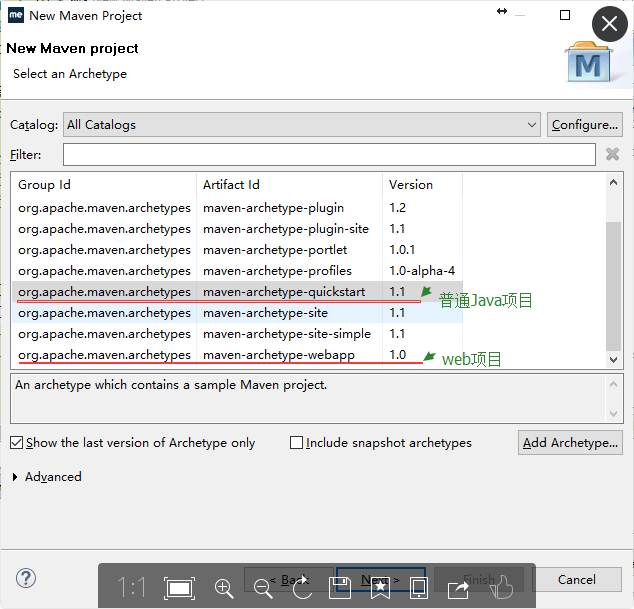
Task: Click the archetype list scroll down arrow
Action: (613, 359)
